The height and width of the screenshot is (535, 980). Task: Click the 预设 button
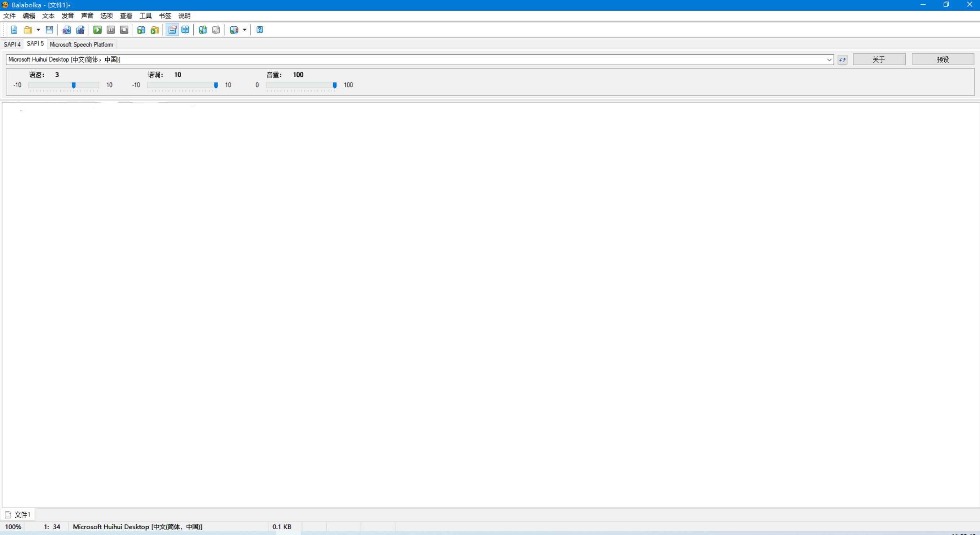(x=942, y=59)
